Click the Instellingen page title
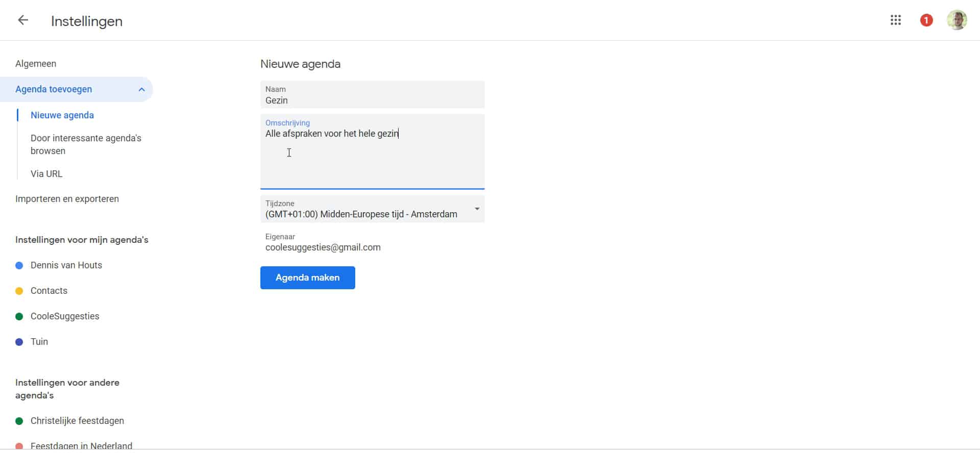Screen dimensions: 980x453 (x=87, y=21)
